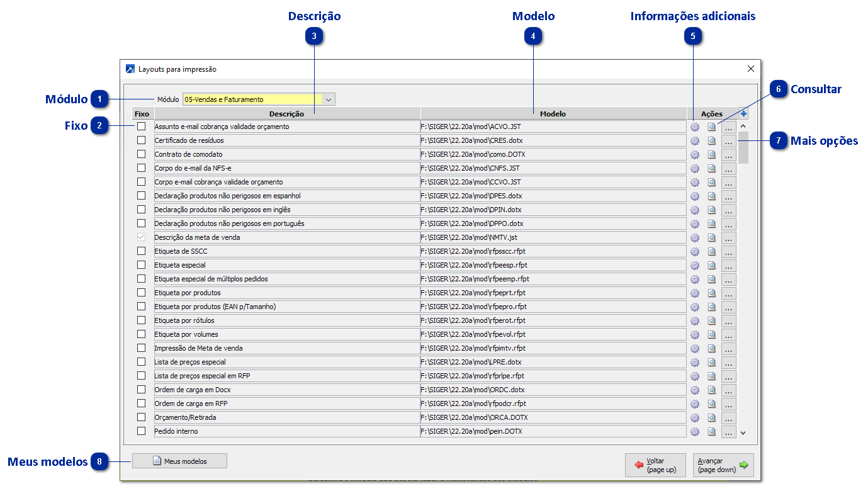Click the Ações column header
This screenshot has height=491, width=868.
coord(712,114)
